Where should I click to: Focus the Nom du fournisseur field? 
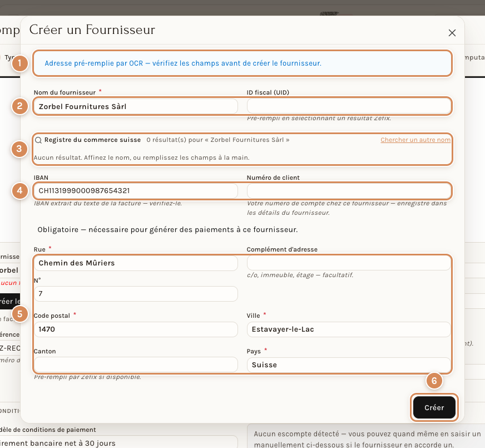tap(136, 106)
